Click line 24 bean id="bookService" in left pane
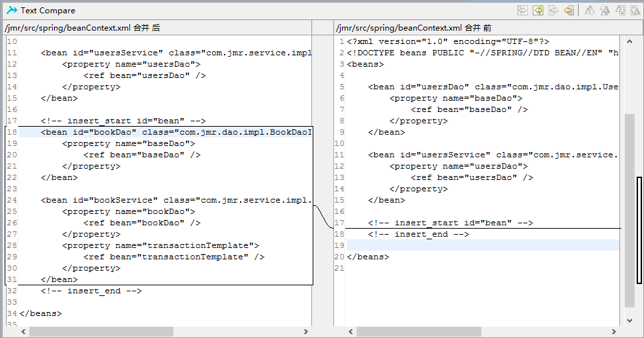This screenshot has height=338, width=644. pyautogui.click(x=176, y=200)
